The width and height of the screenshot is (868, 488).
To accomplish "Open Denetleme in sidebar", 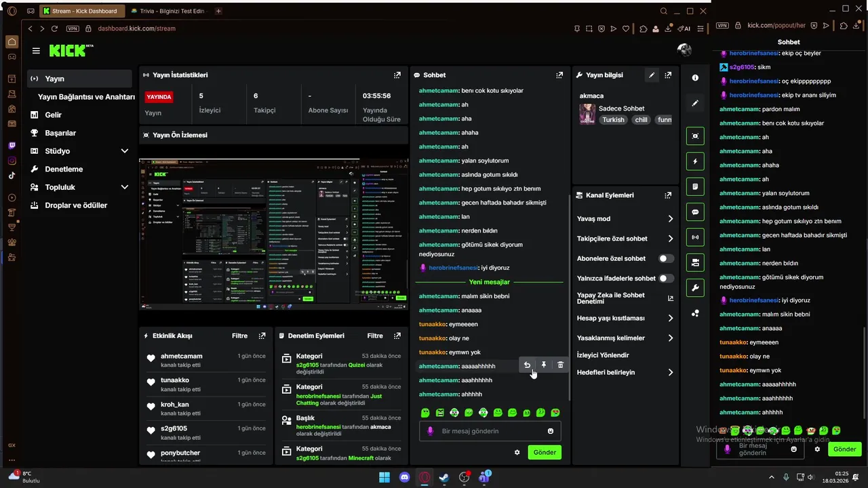I will [x=80, y=169].
